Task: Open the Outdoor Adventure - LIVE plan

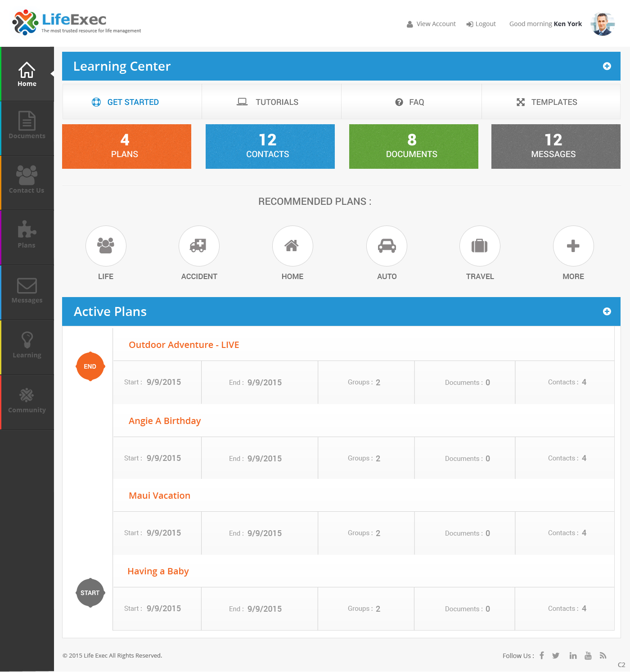Action: [x=184, y=345]
